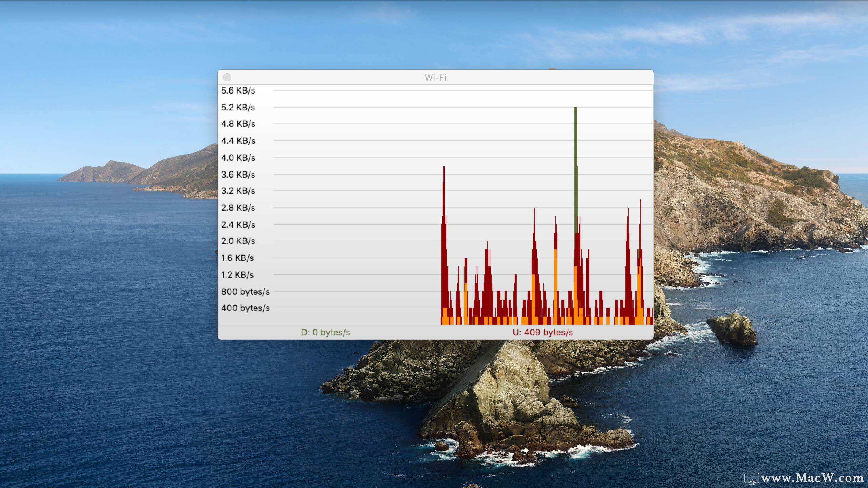
Task: Click the 3.6 KB/s axis label
Action: tap(238, 175)
